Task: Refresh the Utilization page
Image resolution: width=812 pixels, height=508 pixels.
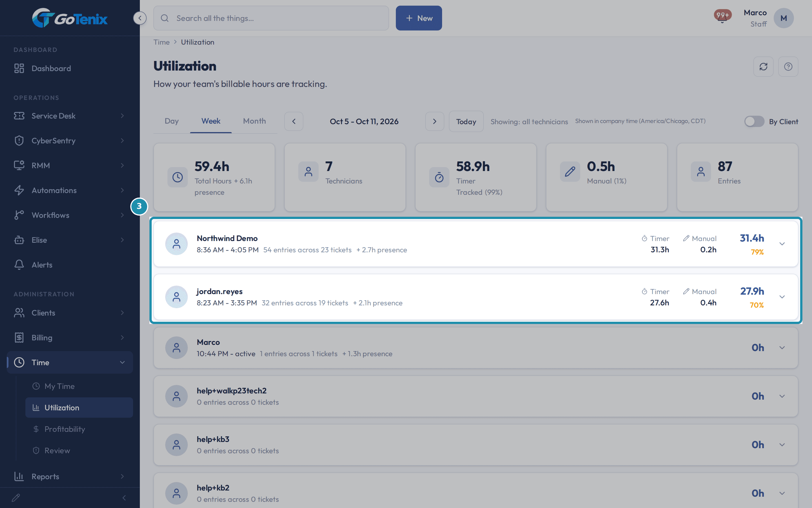Action: (763, 67)
